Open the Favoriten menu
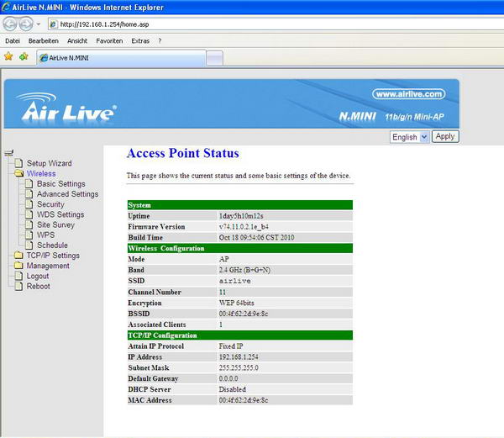The width and height of the screenshot is (504, 438). (108, 40)
